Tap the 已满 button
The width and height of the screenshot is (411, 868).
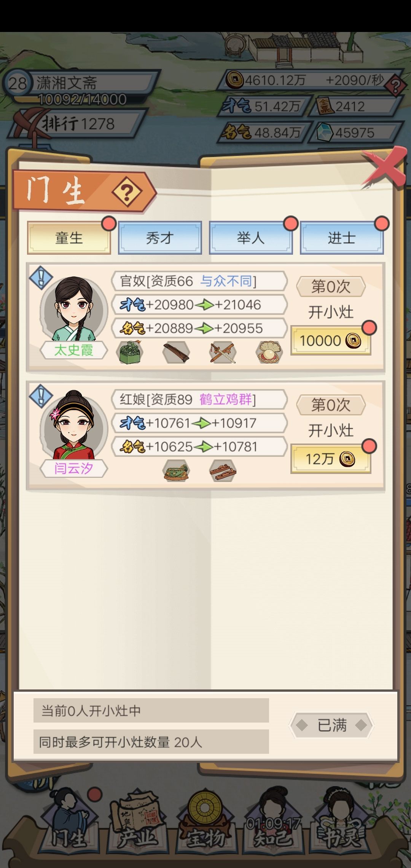[331, 726]
